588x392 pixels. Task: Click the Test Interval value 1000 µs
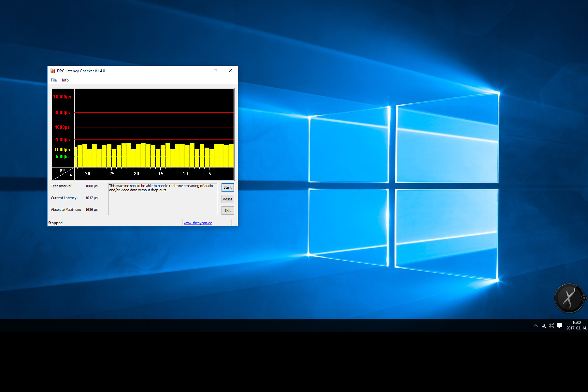click(x=92, y=186)
